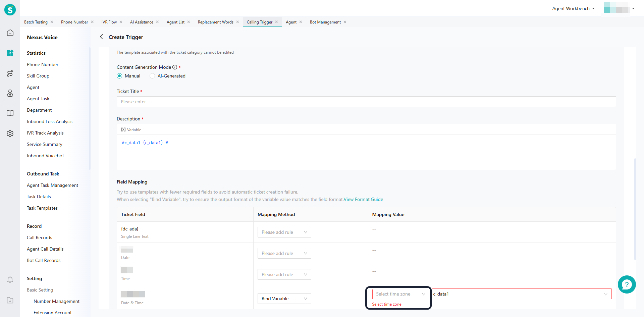Screen dimensions: 644x317
Task: Open the download inbox icon in left rail
Action: coord(10,300)
